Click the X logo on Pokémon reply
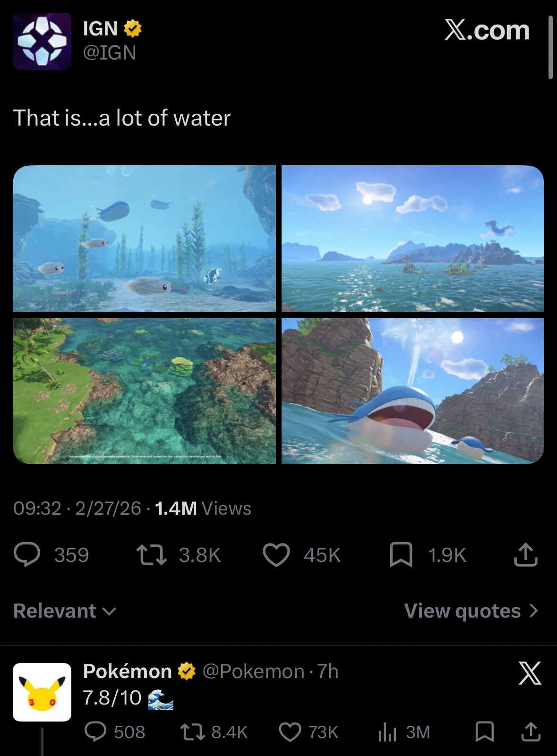This screenshot has height=756, width=557. click(530, 673)
